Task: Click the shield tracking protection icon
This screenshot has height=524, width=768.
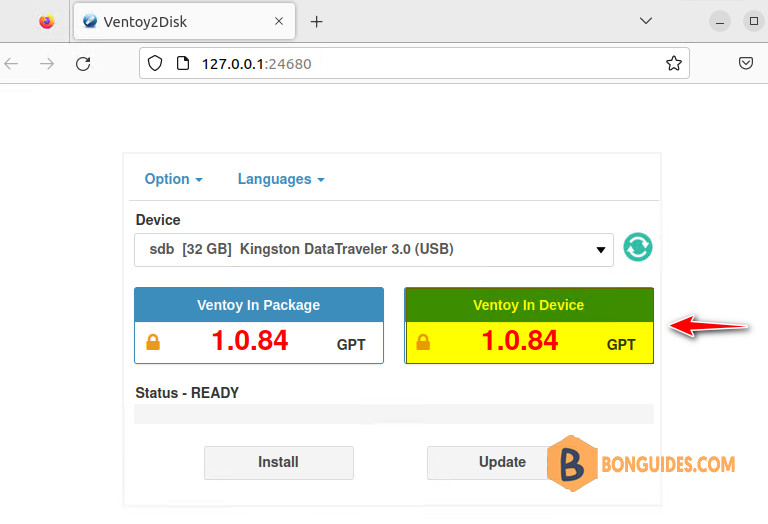Action: (x=155, y=63)
